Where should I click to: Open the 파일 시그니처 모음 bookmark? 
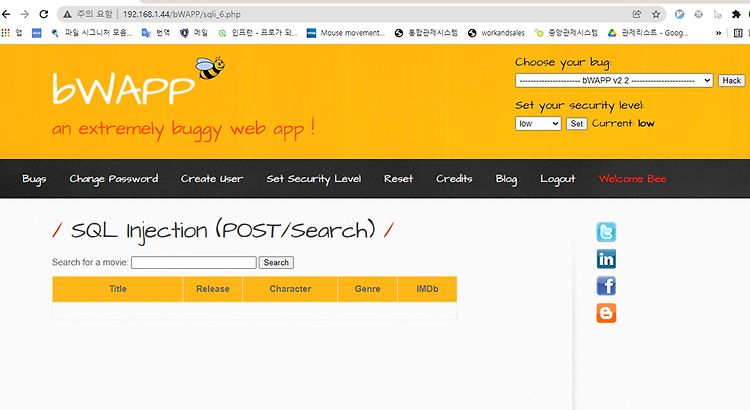point(92,33)
